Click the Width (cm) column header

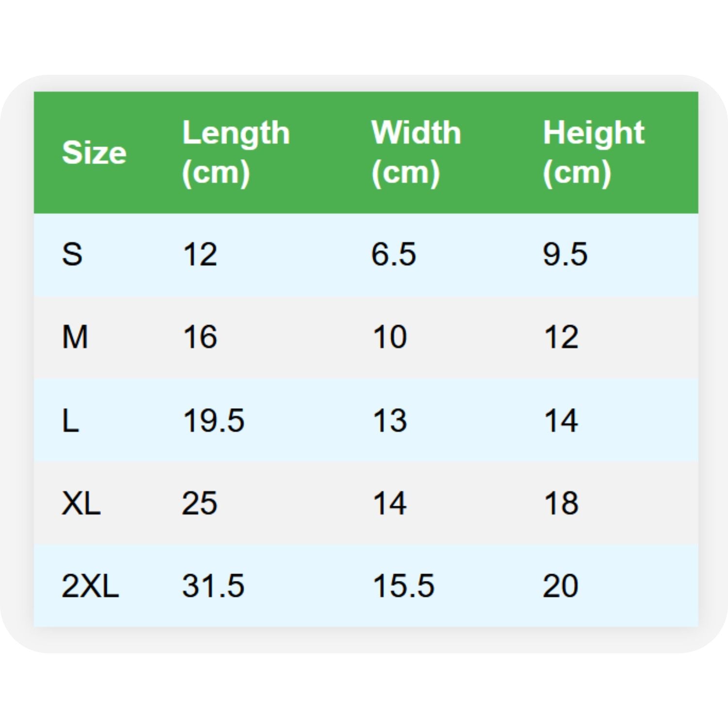[x=416, y=152]
